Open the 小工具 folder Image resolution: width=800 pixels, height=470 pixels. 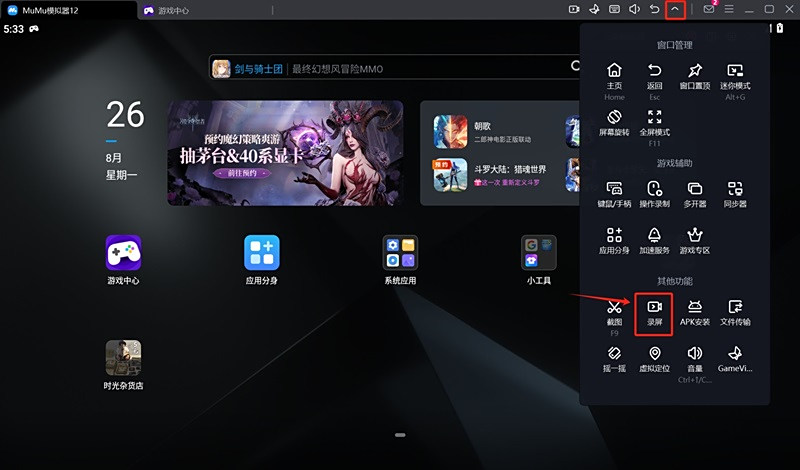click(539, 259)
